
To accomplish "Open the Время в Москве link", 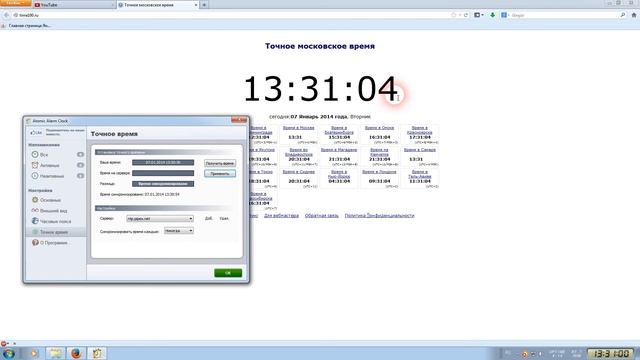I will click(298, 128).
